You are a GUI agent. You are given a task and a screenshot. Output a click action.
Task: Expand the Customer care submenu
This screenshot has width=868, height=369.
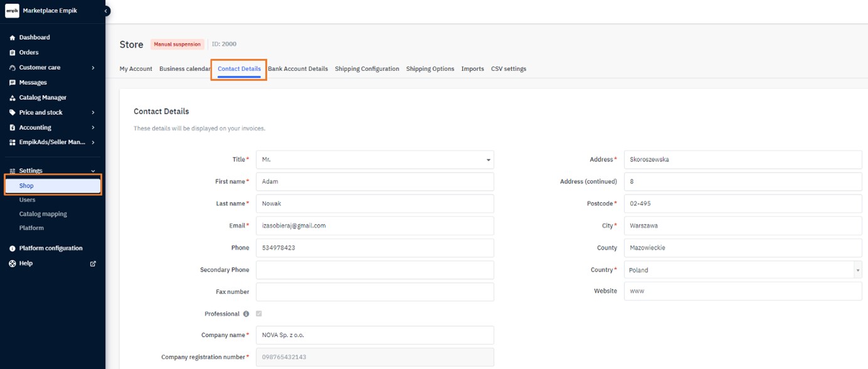(x=93, y=68)
